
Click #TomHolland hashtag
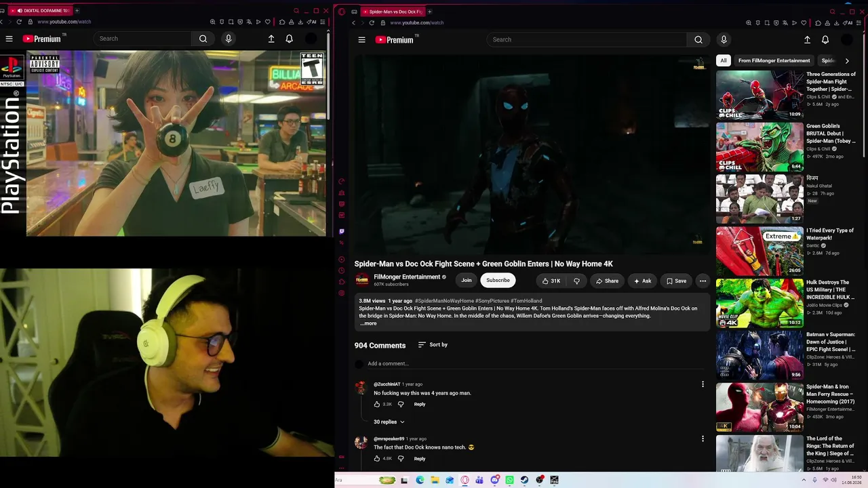[x=526, y=301]
